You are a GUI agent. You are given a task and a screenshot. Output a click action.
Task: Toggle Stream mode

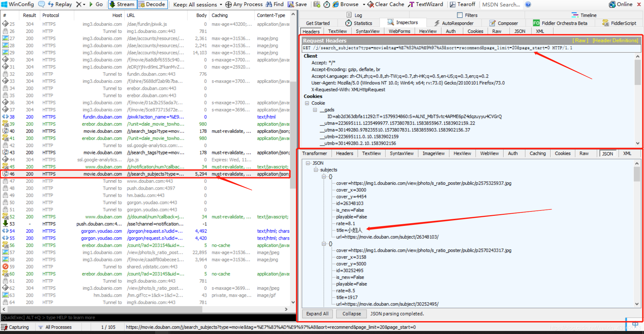122,4
